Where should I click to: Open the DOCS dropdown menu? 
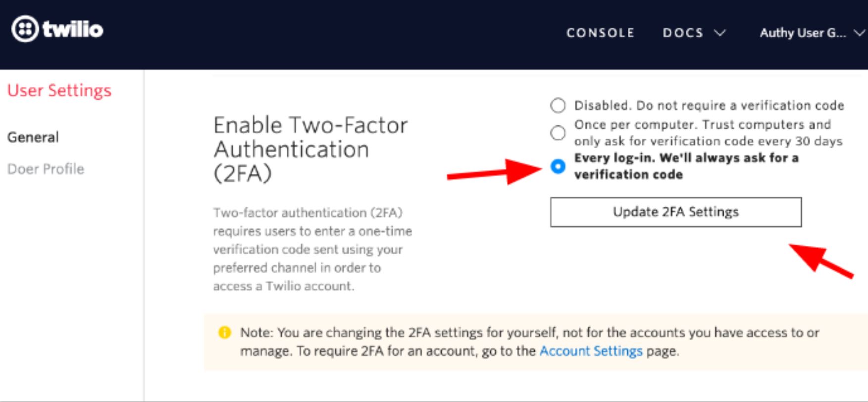pyautogui.click(x=683, y=33)
